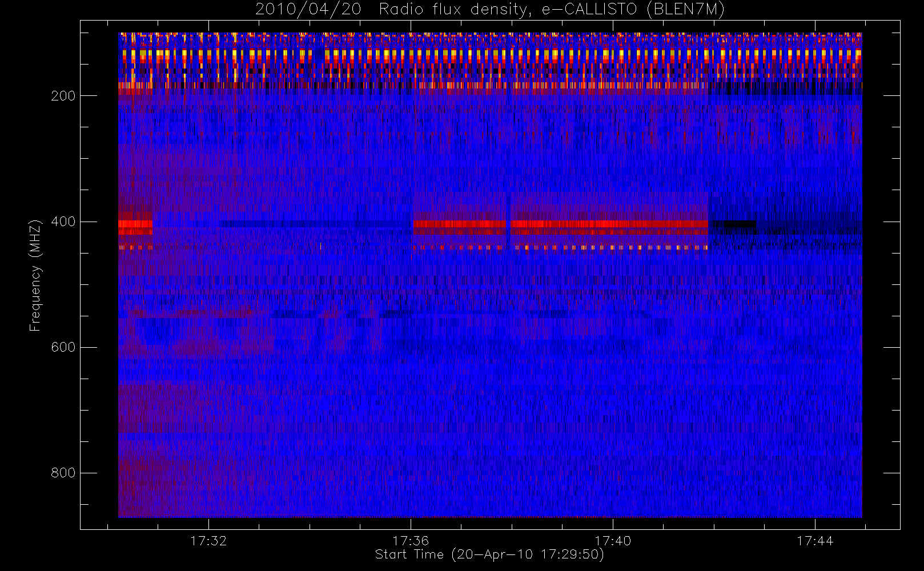Image resolution: width=924 pixels, height=571 pixels.
Task: Click the 400 MHz frequency tick label
Action: click(63, 222)
